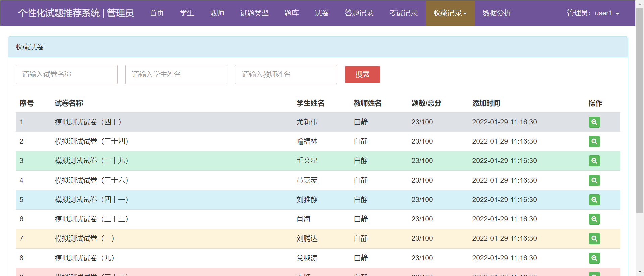Viewport: 644px width, 276px height.
Task: View details of 黄嘉豪's collected paper
Action: pyautogui.click(x=594, y=180)
